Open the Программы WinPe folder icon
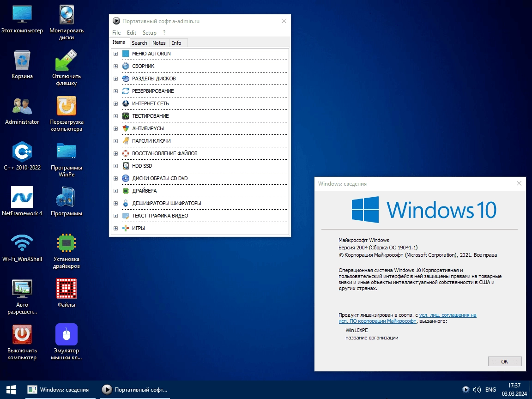532x399 pixels. pyautogui.click(x=66, y=159)
